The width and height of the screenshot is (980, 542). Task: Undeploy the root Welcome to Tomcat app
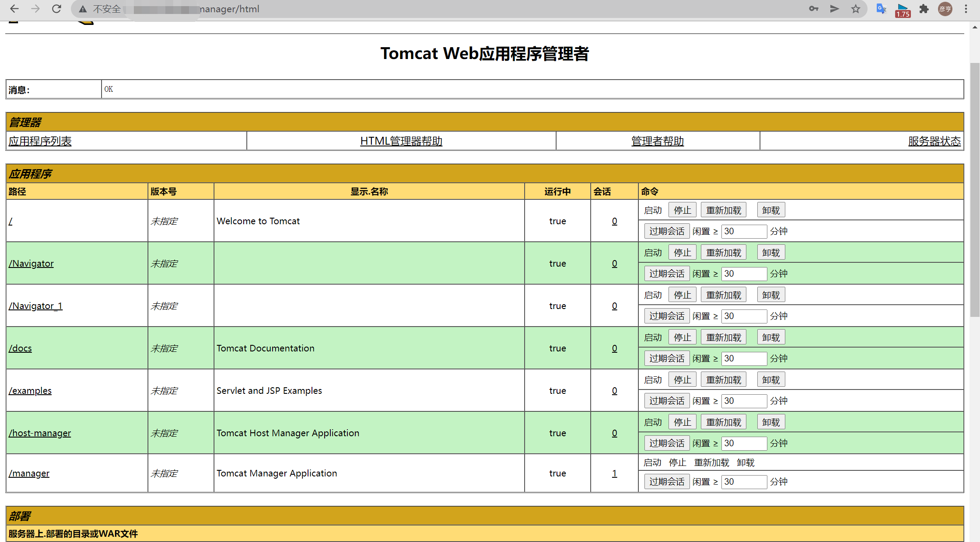771,210
